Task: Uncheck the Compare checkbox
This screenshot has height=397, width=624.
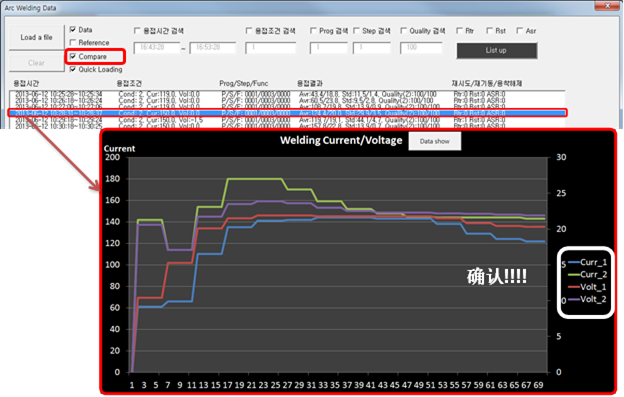Action: click(x=73, y=56)
